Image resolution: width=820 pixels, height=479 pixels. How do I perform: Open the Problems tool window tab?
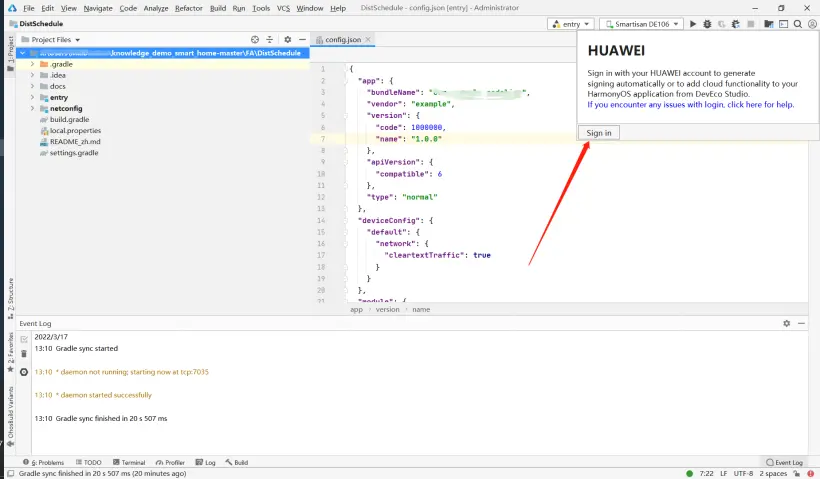[43, 463]
